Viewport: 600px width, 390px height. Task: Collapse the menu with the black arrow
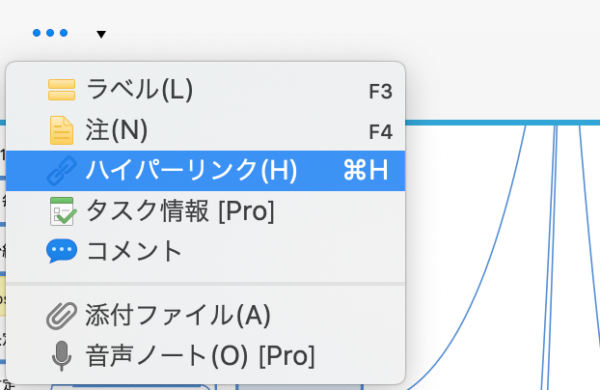[x=101, y=34]
